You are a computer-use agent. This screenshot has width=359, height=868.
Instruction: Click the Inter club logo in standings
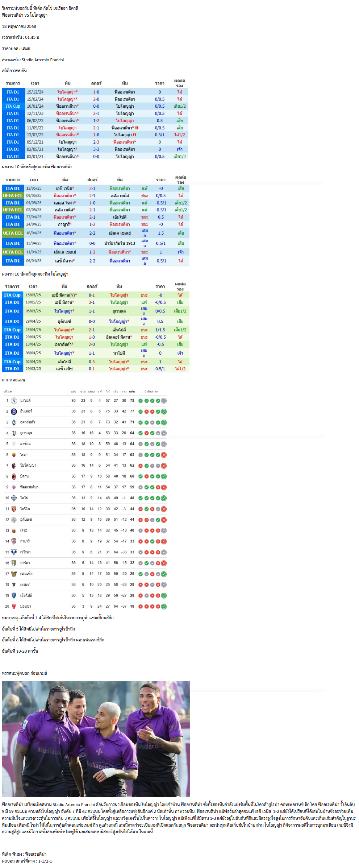[14, 412]
